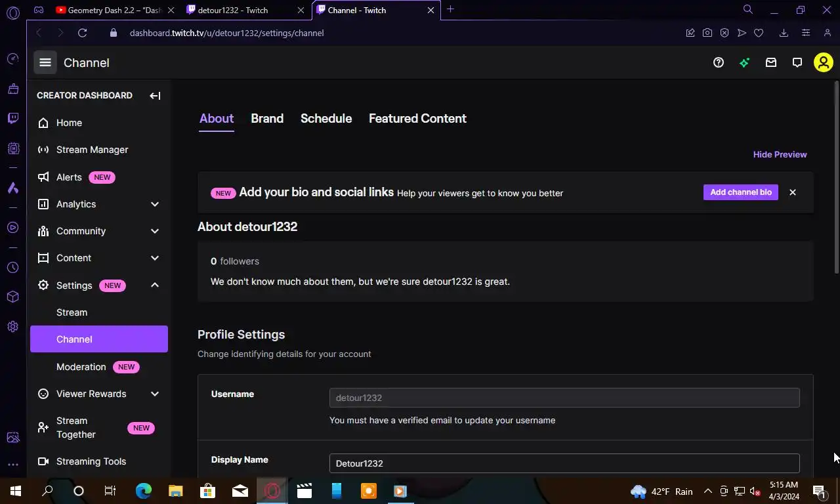Image resolution: width=840 pixels, height=504 pixels.
Task: Click the Display Name input field
Action: click(x=564, y=463)
